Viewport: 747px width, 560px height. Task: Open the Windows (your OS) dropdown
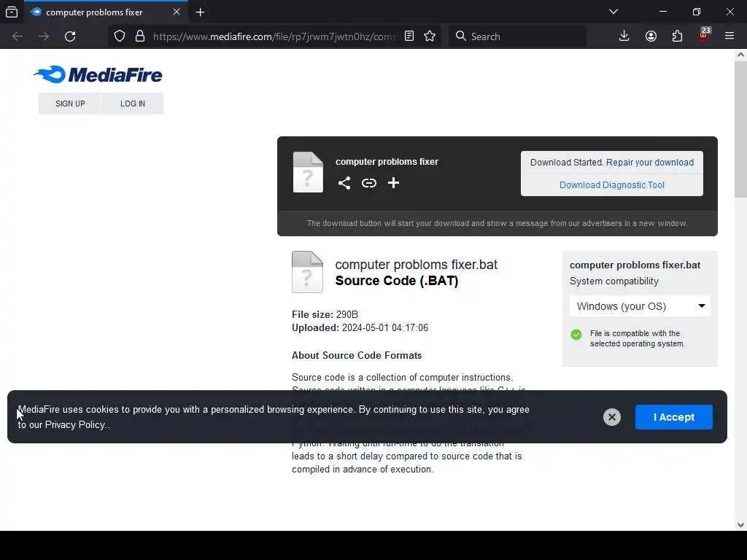click(640, 306)
